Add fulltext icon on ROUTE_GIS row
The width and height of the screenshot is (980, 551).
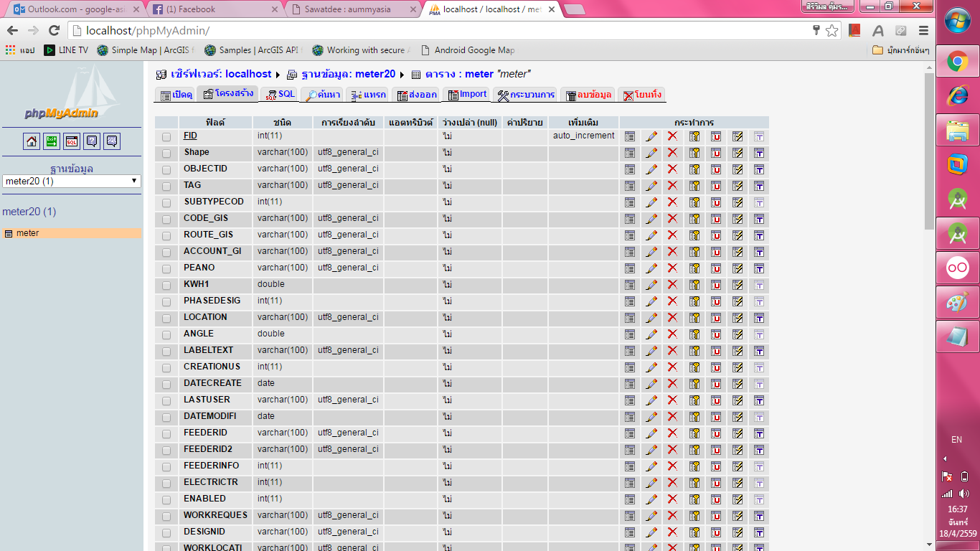coord(759,235)
